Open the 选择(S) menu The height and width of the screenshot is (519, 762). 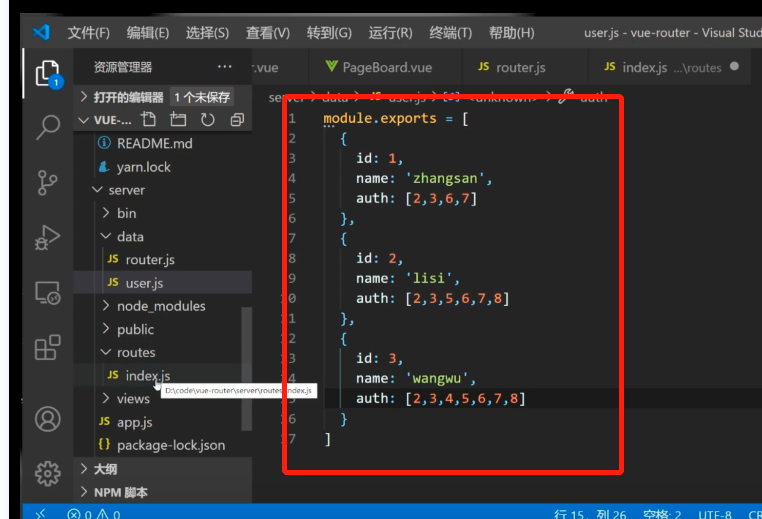pos(207,33)
